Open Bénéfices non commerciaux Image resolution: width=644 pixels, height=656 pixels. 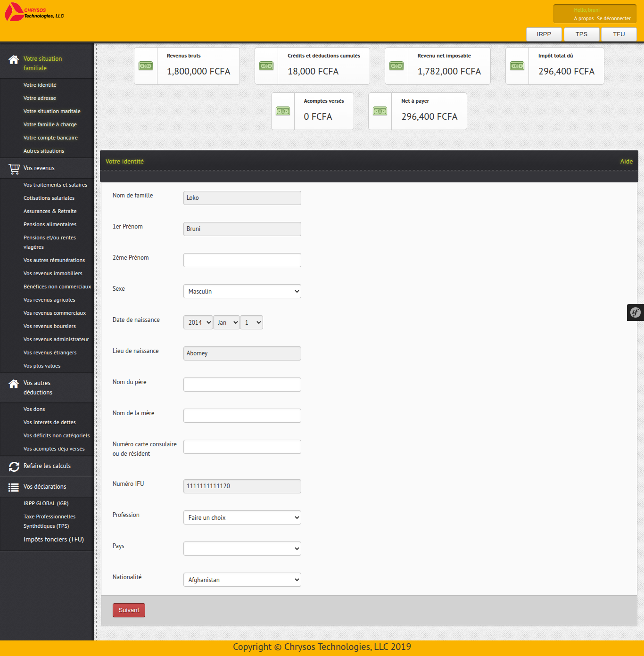(58, 287)
